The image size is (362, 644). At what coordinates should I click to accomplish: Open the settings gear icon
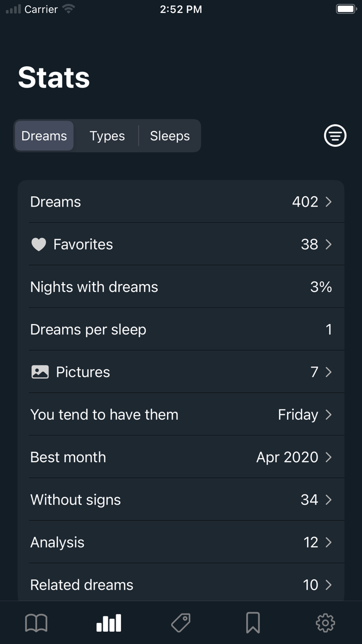tap(325, 623)
